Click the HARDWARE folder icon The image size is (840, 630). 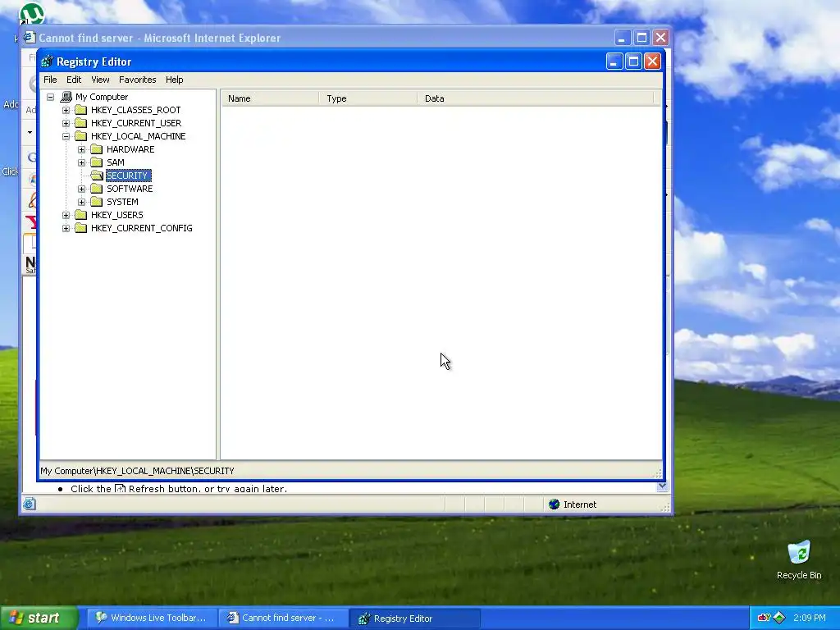(97, 149)
